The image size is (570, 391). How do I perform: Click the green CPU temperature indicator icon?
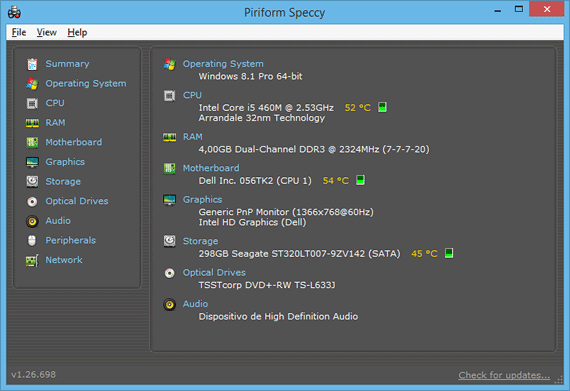pyautogui.click(x=382, y=107)
